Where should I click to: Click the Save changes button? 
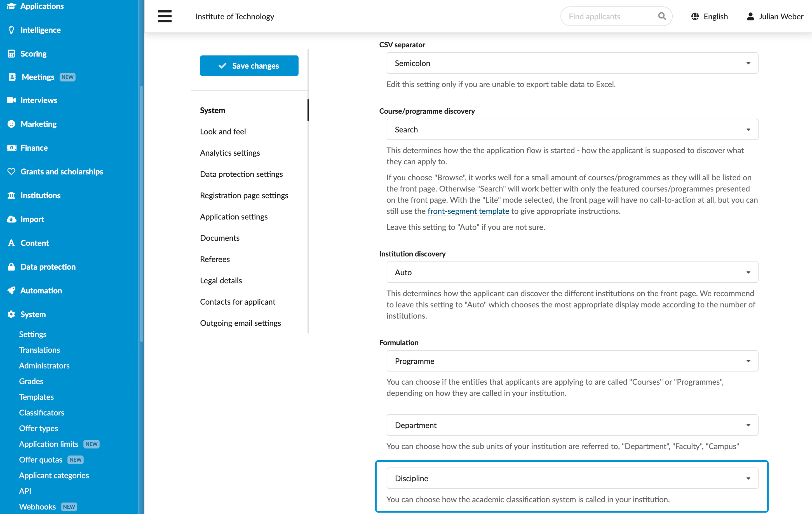(x=249, y=66)
